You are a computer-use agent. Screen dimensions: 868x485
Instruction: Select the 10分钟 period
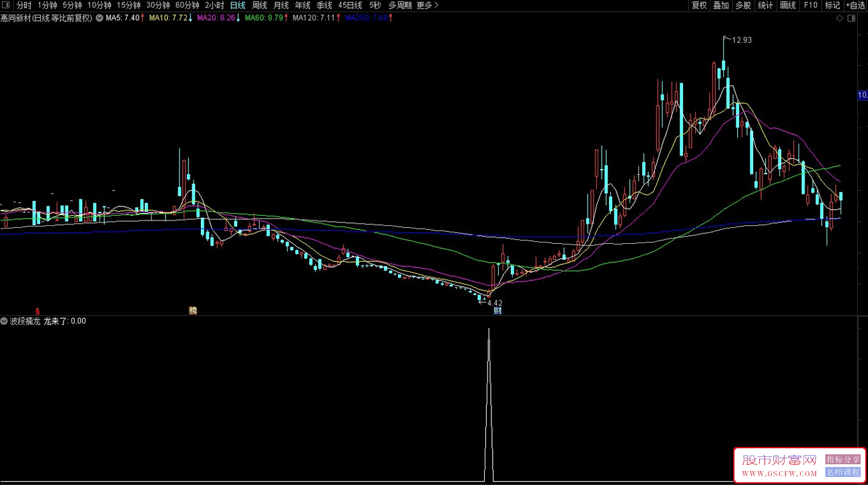coord(99,5)
